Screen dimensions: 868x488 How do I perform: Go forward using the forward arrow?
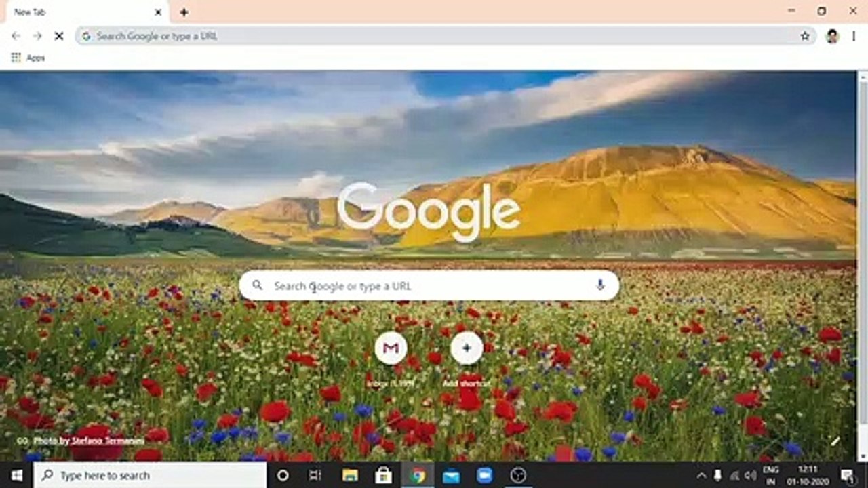[x=37, y=36]
